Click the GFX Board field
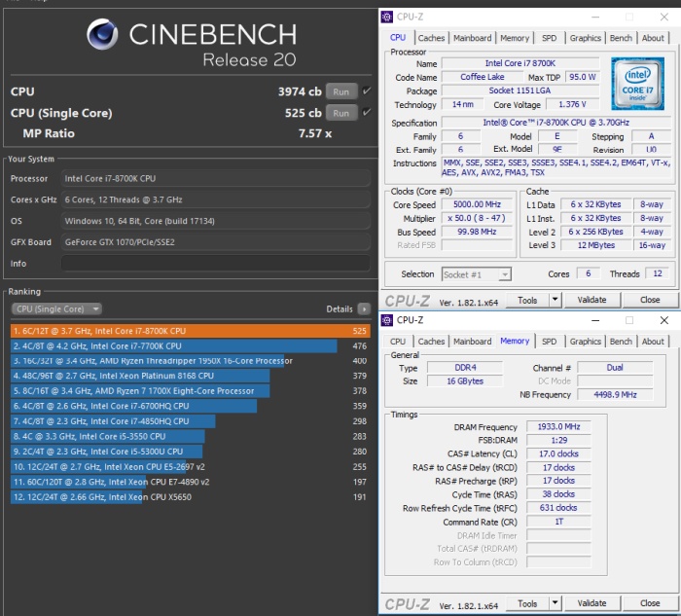The width and height of the screenshot is (681, 616). point(215,242)
